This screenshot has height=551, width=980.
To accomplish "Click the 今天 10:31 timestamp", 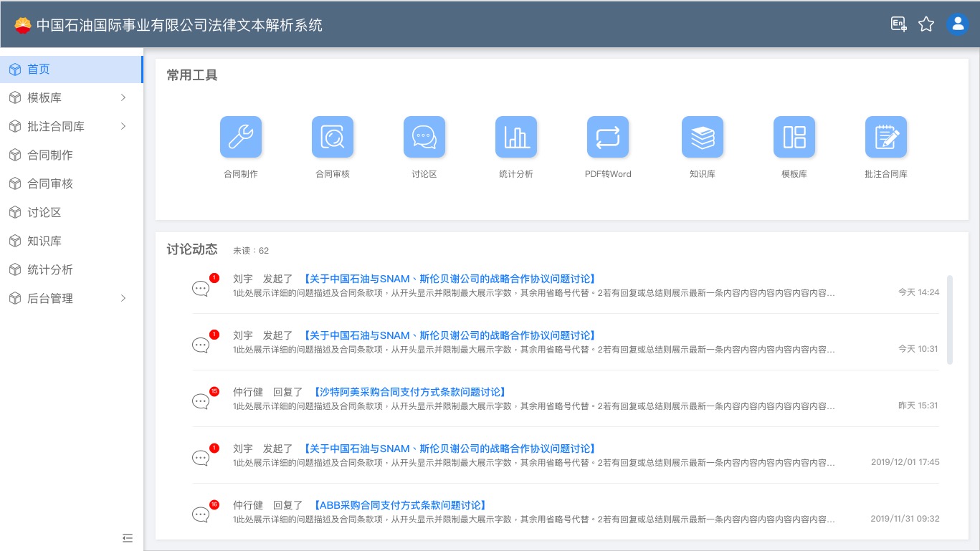I will [918, 349].
